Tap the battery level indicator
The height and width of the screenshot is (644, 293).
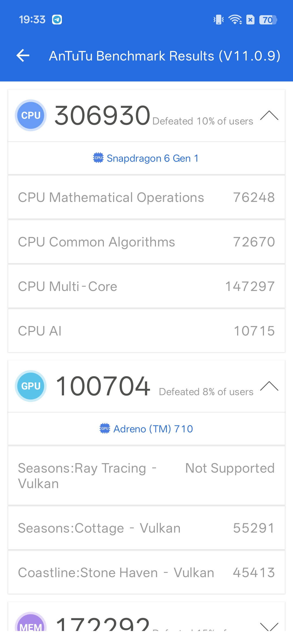click(268, 20)
